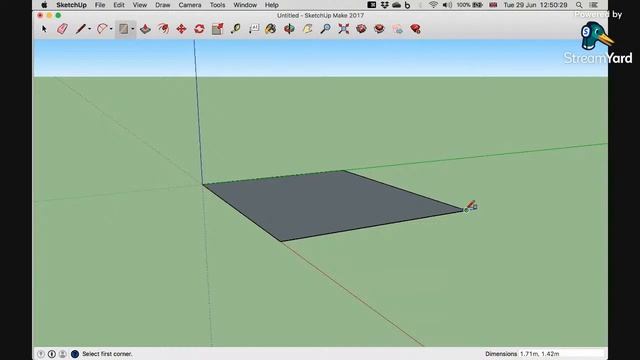Click the Dimensions measurements box
Screen dimensions: 640x360
point(561,354)
